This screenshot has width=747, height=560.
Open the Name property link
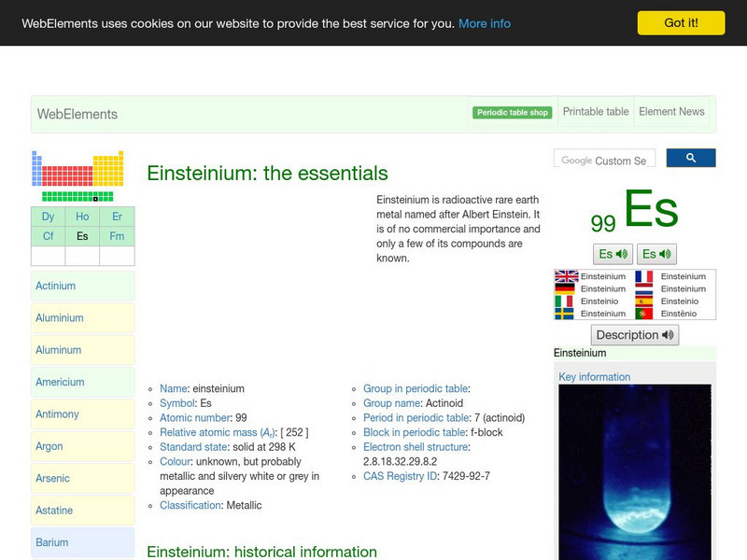174,388
